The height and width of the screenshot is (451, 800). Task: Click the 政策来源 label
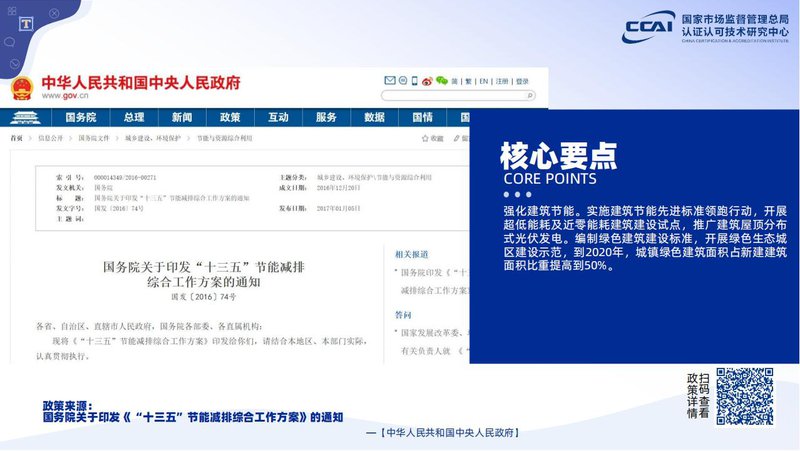[x=68, y=406]
